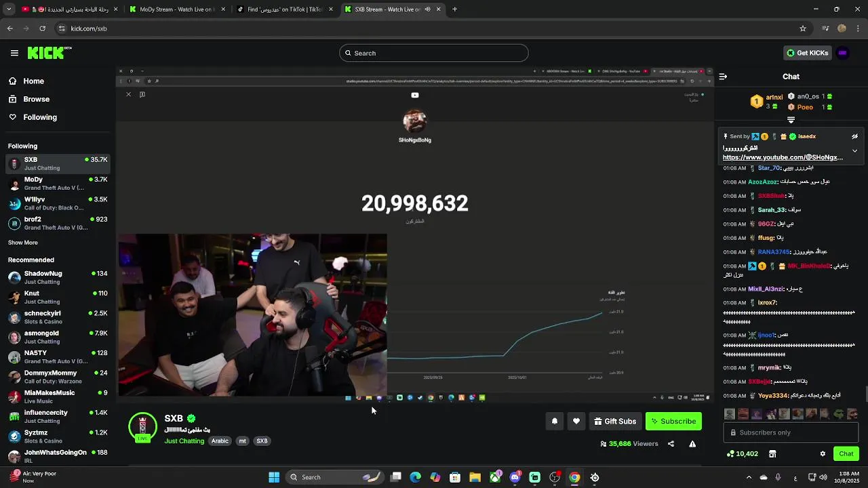Image resolution: width=868 pixels, height=488 pixels.
Task: Open schneckyirl recommended channel
Action: click(x=58, y=317)
